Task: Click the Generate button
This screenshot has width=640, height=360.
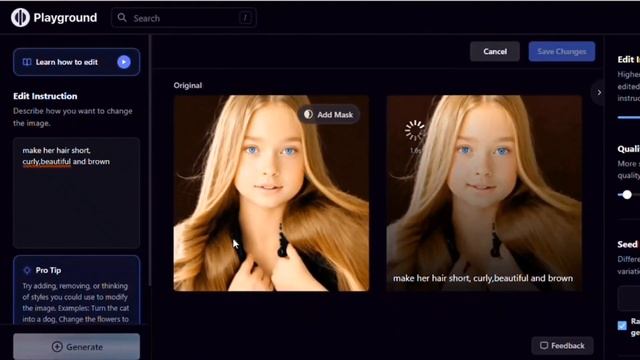Action: (x=76, y=347)
